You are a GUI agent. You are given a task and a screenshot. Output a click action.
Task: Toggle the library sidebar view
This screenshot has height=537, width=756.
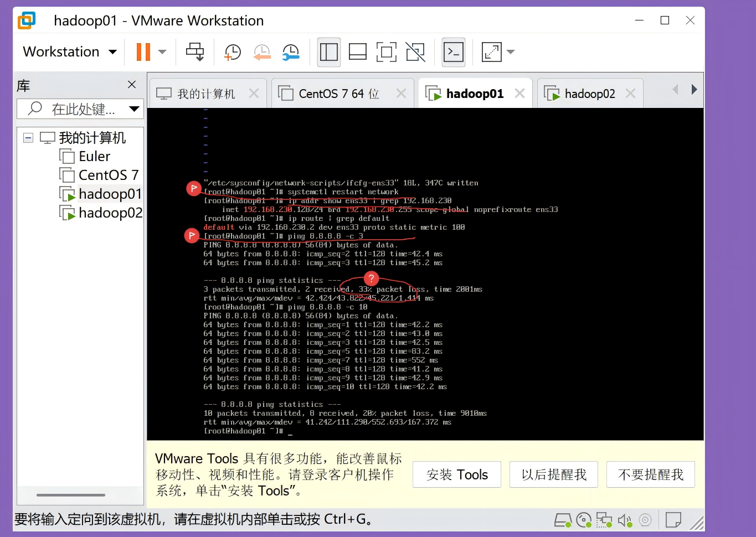tap(329, 52)
